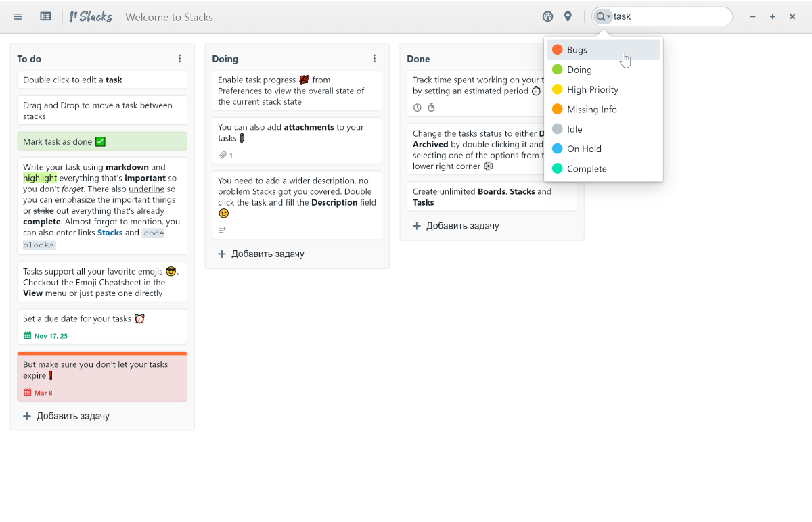
Task: Select the expired tasks red card
Action: pos(102,377)
